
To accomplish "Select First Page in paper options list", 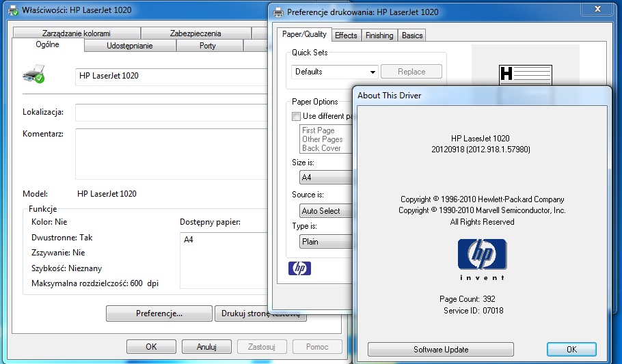I will coord(319,130).
